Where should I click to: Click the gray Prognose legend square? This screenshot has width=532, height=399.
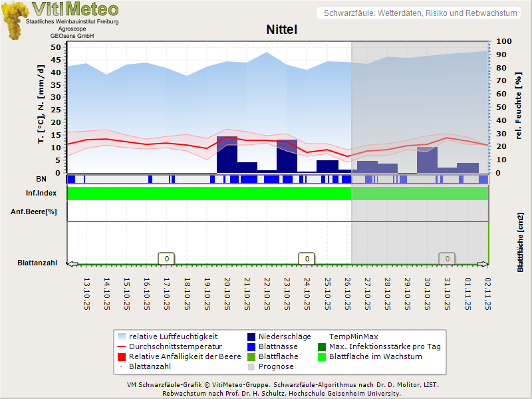pyautogui.click(x=252, y=366)
